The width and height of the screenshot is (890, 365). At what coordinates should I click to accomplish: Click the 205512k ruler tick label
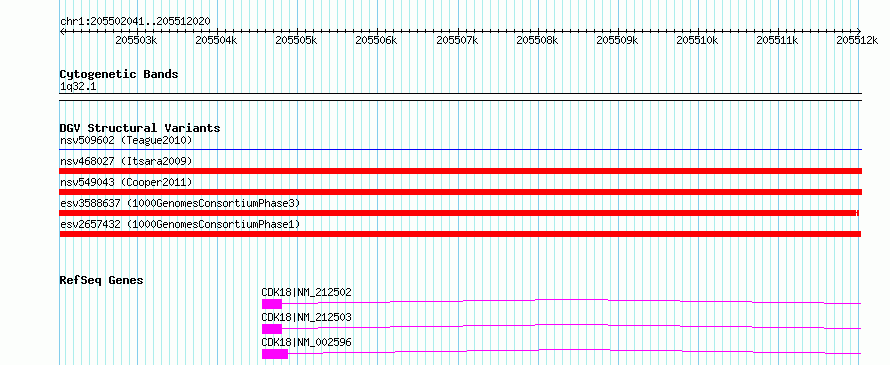[x=858, y=40]
